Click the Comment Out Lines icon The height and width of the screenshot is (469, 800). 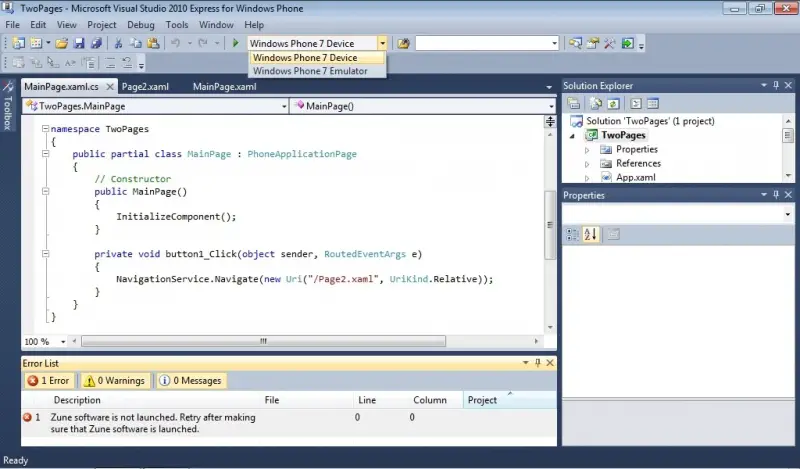point(110,63)
